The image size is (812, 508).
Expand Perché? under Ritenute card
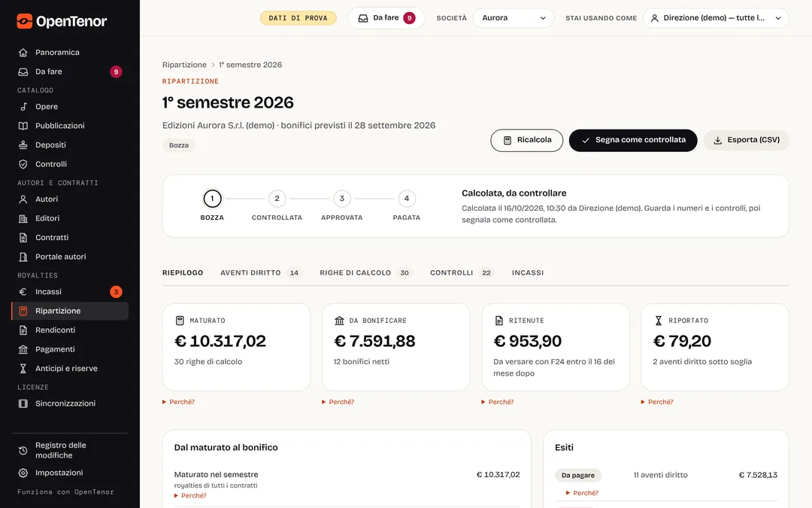click(x=498, y=402)
